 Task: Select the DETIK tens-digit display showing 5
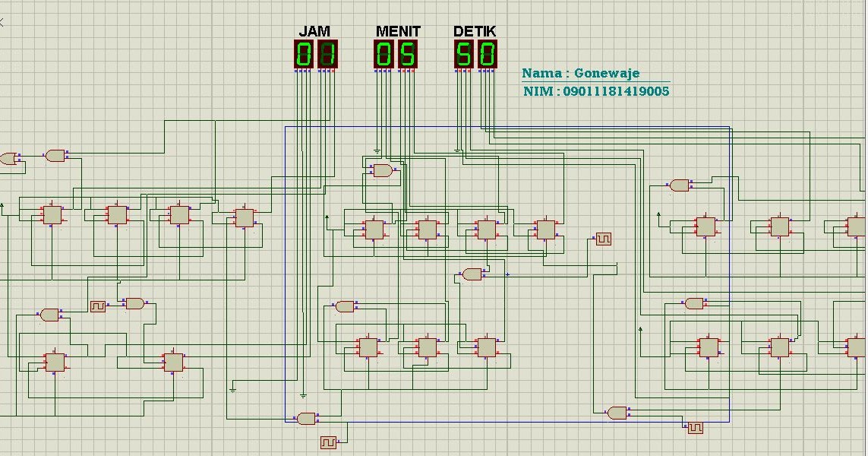463,54
